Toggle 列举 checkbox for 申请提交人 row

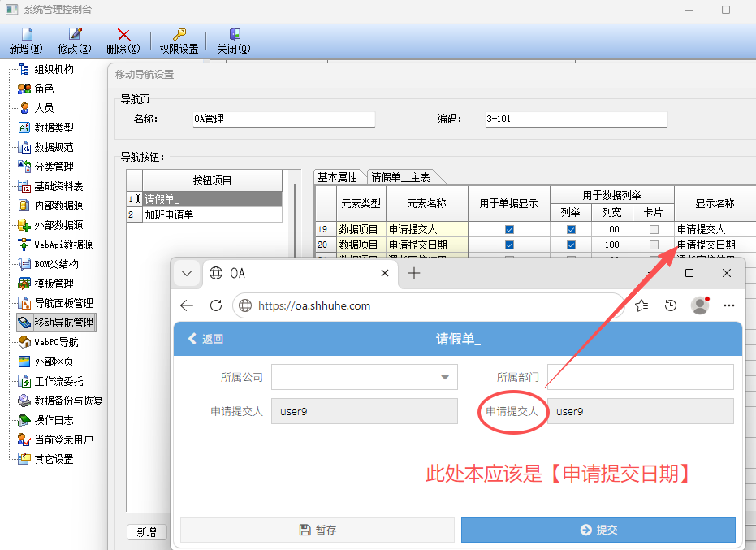571,230
